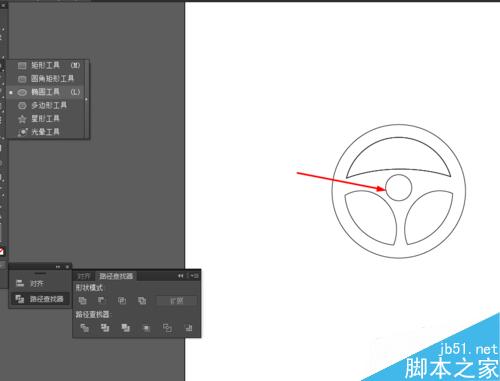500x381 pixels.
Task: Click the 路径查找器 section label above the bottom icons
Action: 93,314
